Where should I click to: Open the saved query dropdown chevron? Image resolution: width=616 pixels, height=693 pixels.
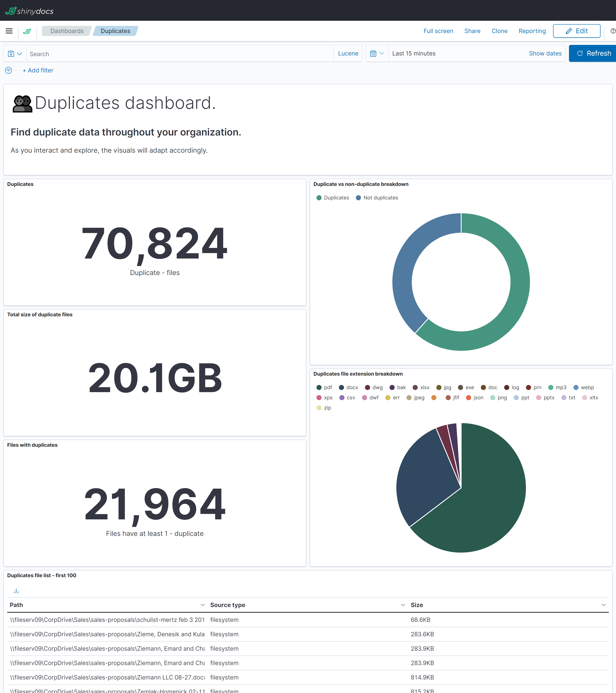(x=19, y=54)
